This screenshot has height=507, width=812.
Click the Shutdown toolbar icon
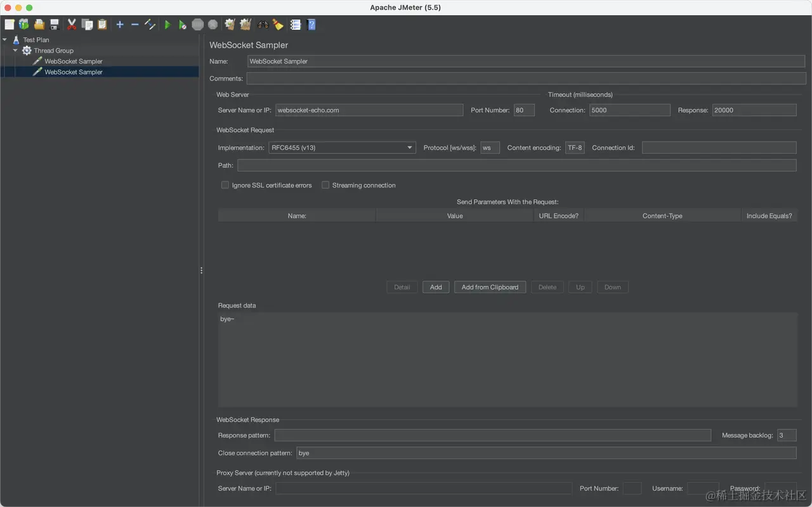[x=213, y=25]
